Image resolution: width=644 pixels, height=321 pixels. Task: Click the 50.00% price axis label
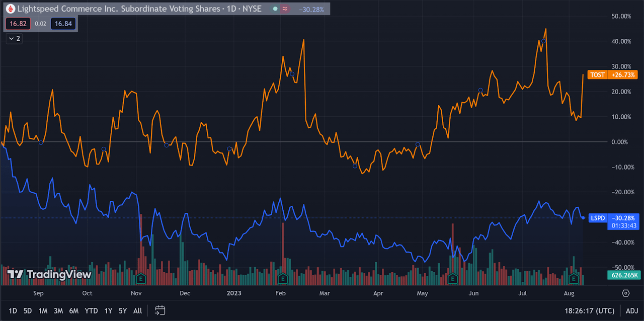(x=620, y=16)
